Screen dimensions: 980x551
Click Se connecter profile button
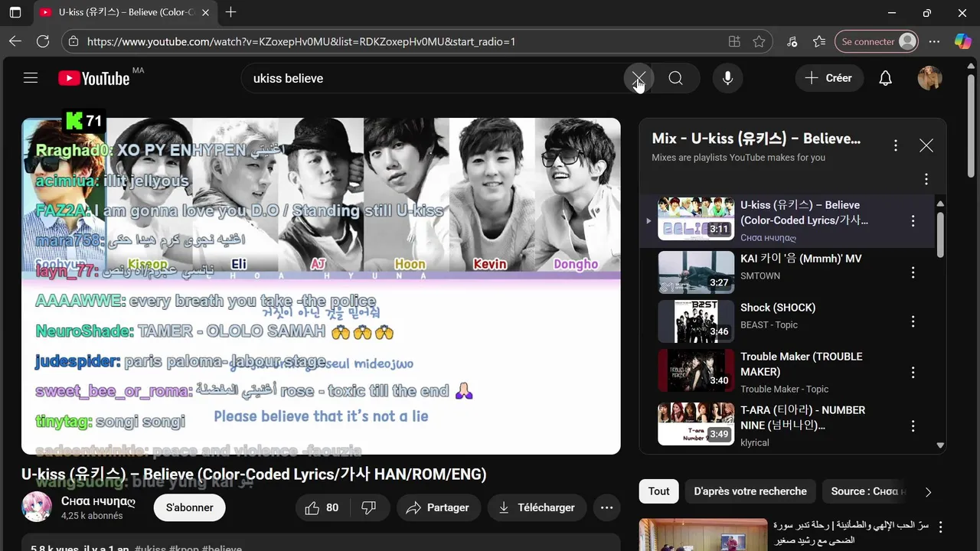877,41
